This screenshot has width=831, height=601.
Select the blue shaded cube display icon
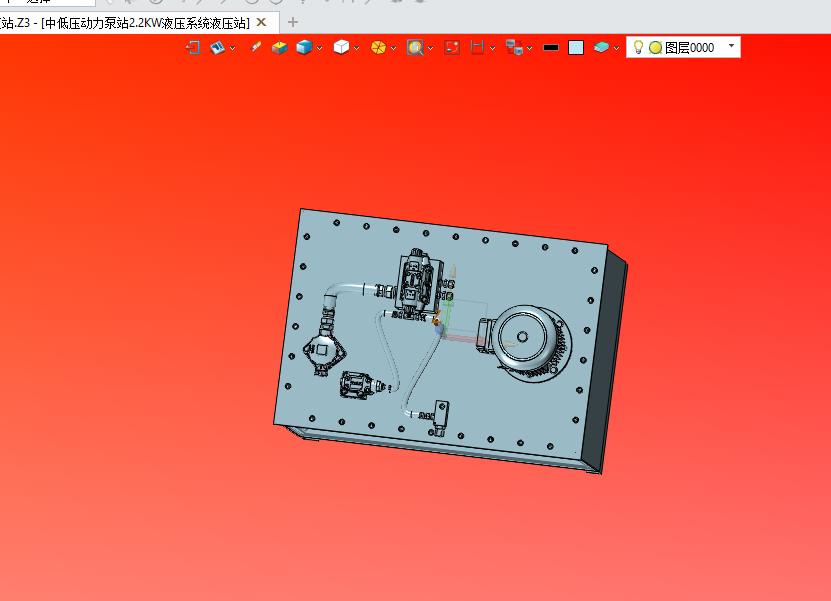(x=304, y=48)
